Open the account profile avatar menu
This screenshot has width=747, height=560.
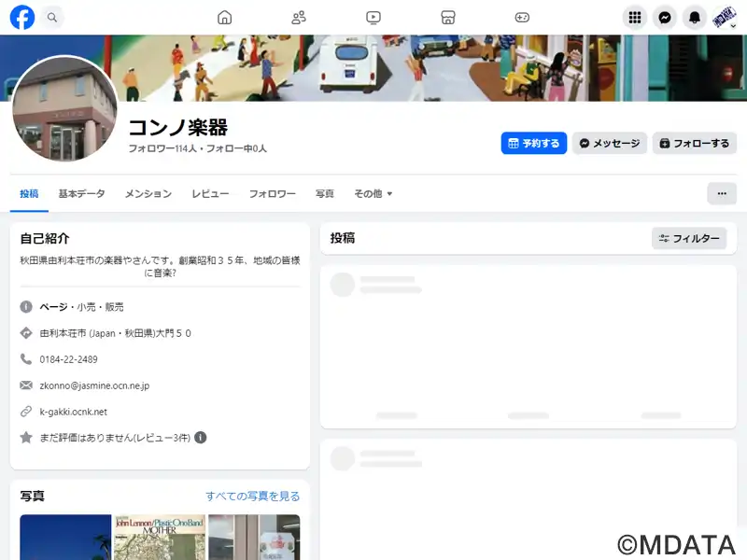pyautogui.click(x=725, y=18)
